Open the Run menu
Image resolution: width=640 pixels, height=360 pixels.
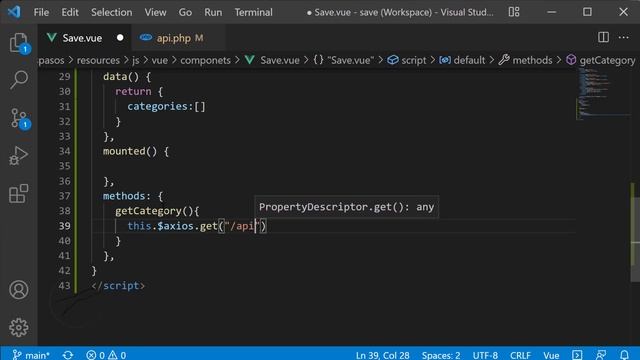tap(213, 12)
